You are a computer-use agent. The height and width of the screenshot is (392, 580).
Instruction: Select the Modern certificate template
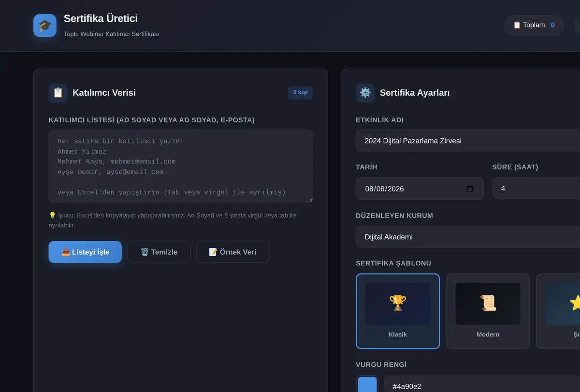(488, 311)
